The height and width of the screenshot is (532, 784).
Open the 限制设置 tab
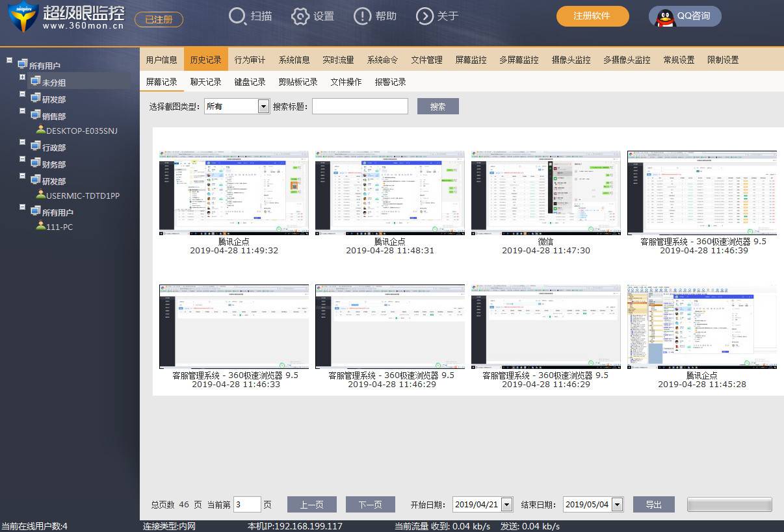click(x=723, y=60)
